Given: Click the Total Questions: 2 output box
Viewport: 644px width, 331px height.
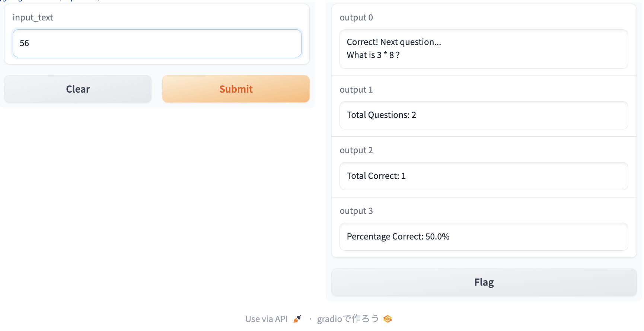Looking at the screenshot, I should point(484,115).
